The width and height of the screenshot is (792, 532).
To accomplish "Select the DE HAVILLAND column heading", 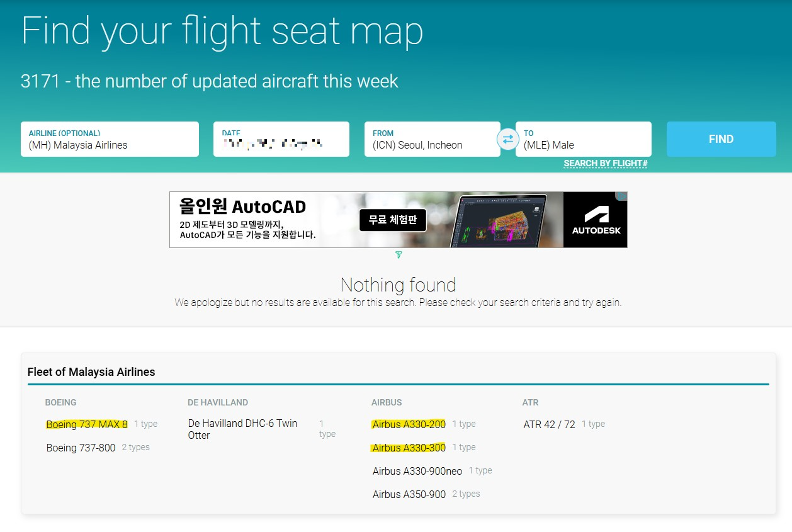I will (x=218, y=402).
